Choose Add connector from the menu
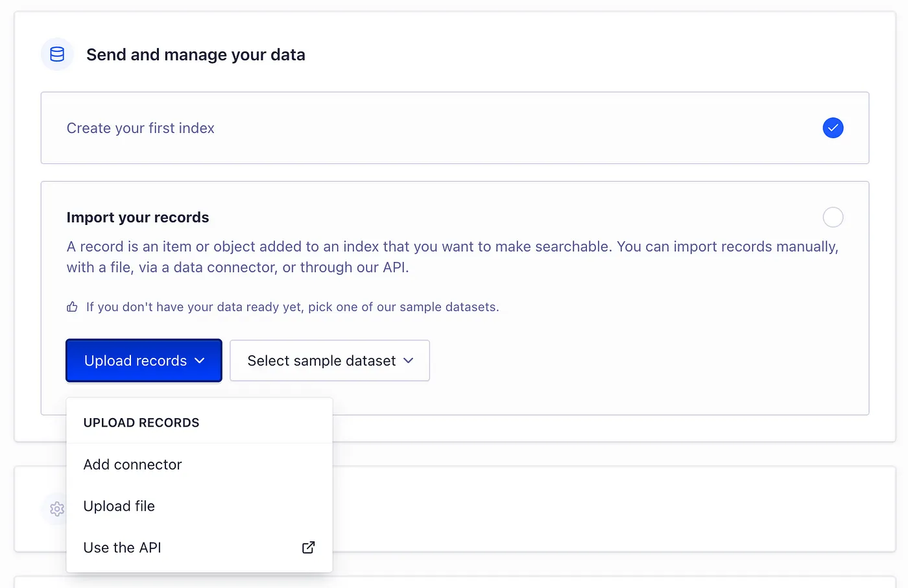 click(199, 464)
